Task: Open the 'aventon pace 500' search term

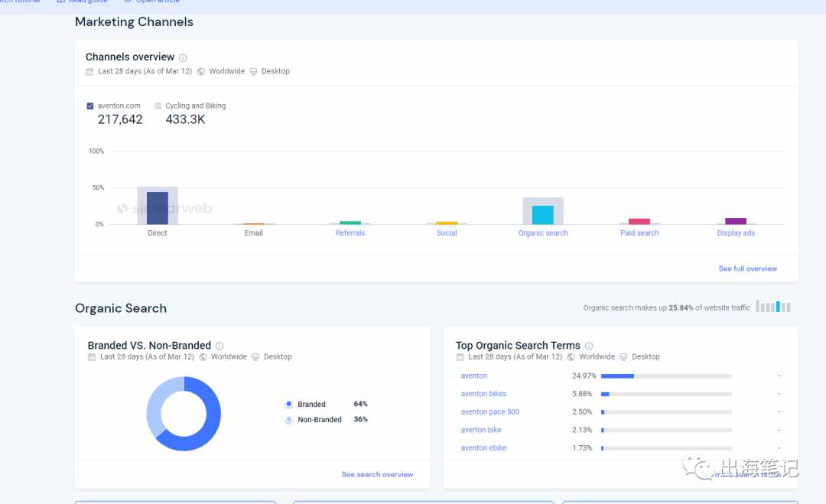Action: pos(490,411)
